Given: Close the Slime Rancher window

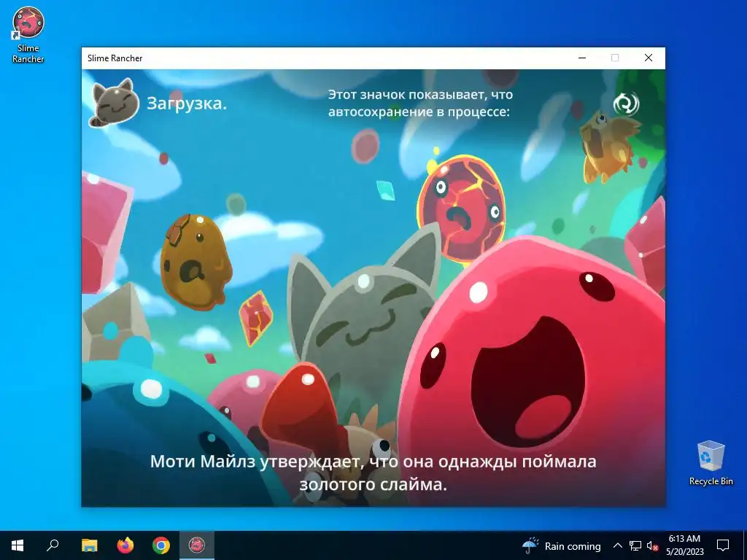Looking at the screenshot, I should click(x=649, y=58).
